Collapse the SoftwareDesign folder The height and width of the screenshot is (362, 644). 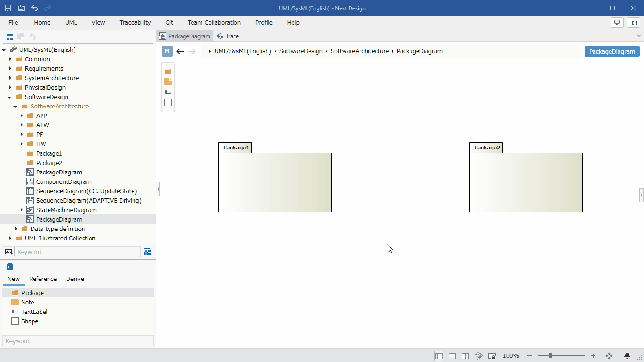(x=10, y=97)
